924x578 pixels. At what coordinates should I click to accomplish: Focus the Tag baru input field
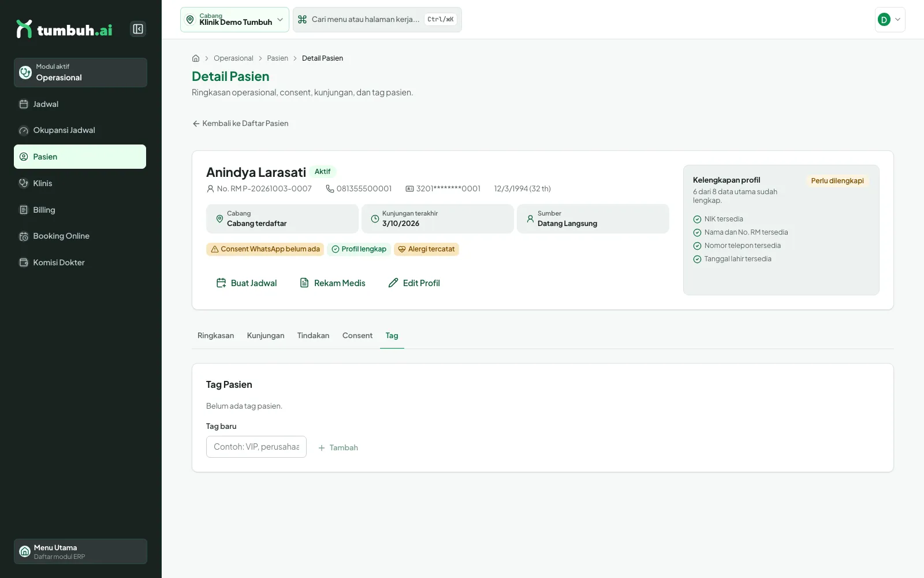pyautogui.click(x=256, y=447)
